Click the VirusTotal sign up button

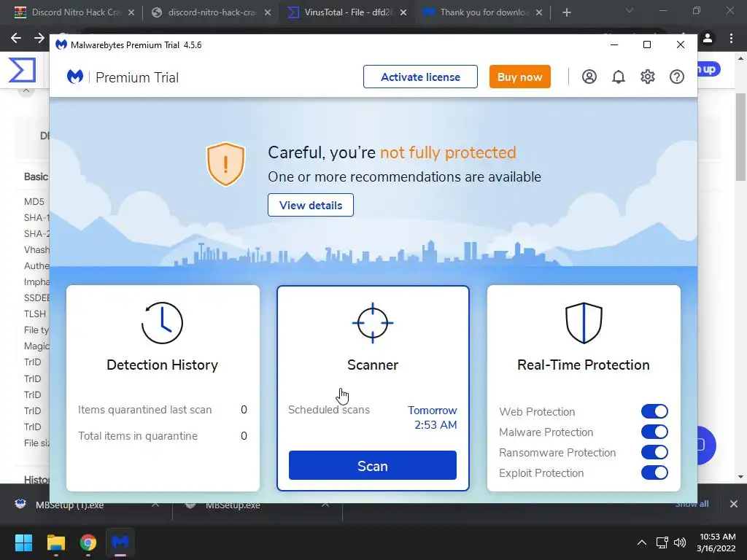[x=709, y=69]
